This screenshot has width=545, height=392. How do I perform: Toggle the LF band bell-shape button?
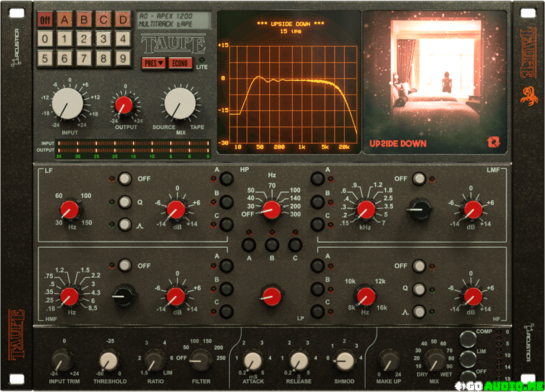click(x=124, y=225)
